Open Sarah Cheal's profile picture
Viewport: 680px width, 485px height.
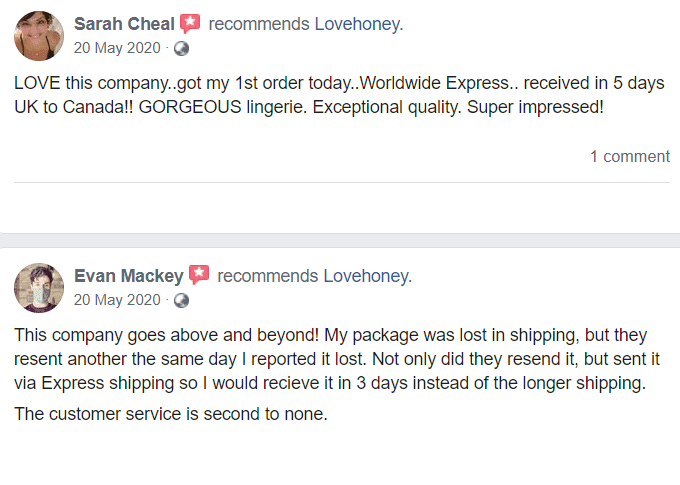point(39,36)
